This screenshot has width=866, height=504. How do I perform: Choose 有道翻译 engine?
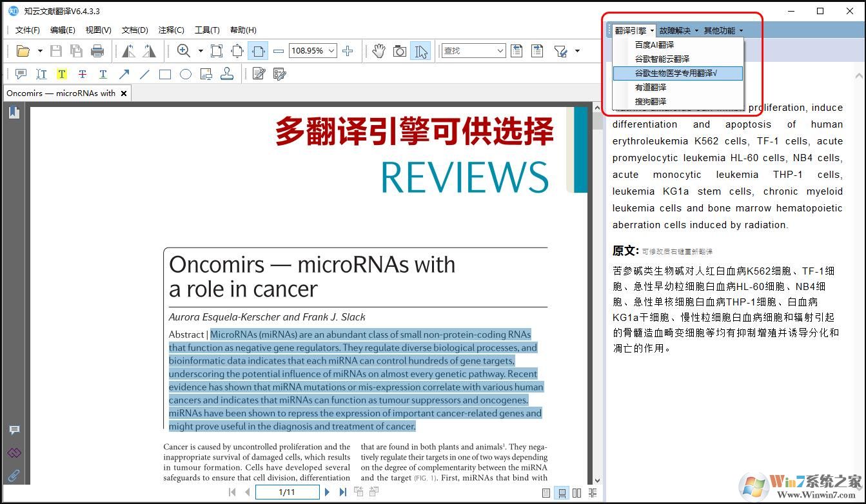click(x=678, y=88)
